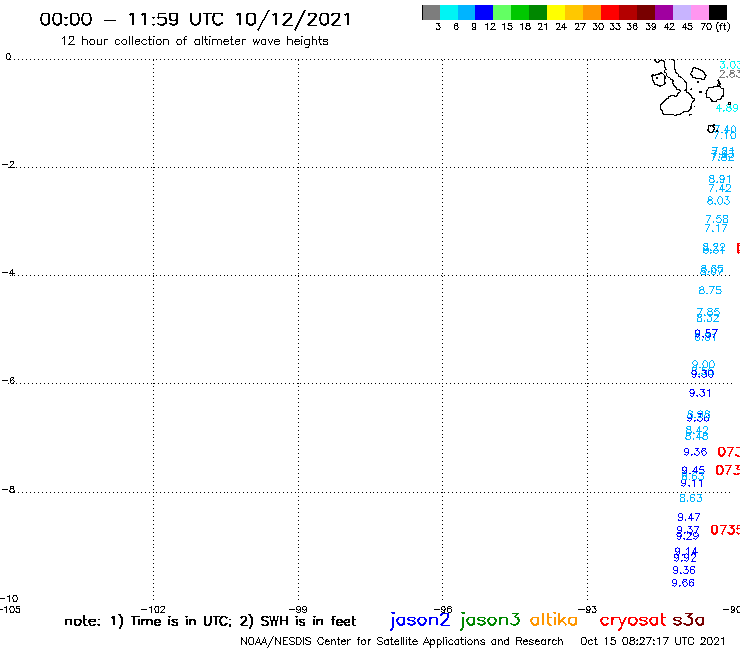Select the jason3 satellite legend label

tap(490, 620)
